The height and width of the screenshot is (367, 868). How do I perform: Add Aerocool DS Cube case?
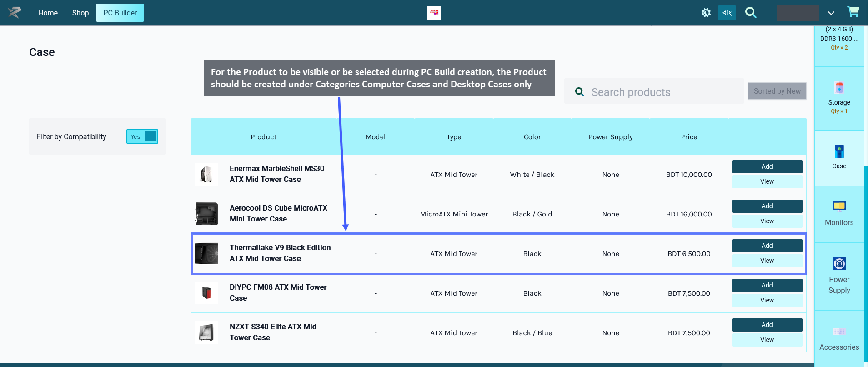[x=767, y=206]
